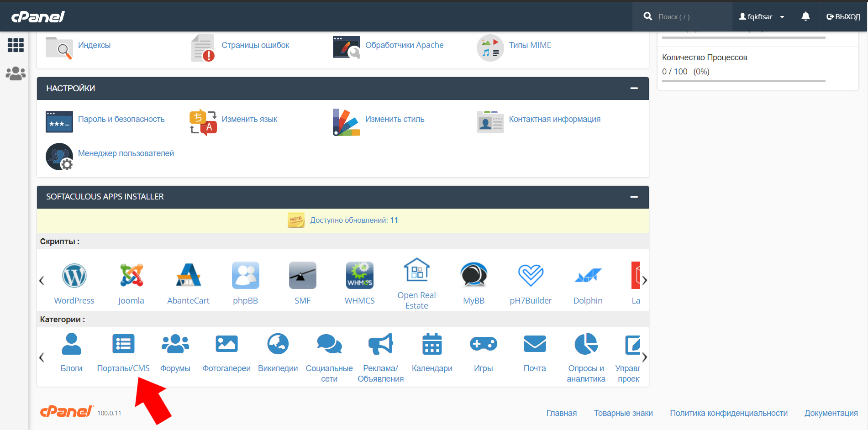Screen dimensions: 868x430
Task: Open the Менеджер пользователей icon
Action: pos(59,157)
